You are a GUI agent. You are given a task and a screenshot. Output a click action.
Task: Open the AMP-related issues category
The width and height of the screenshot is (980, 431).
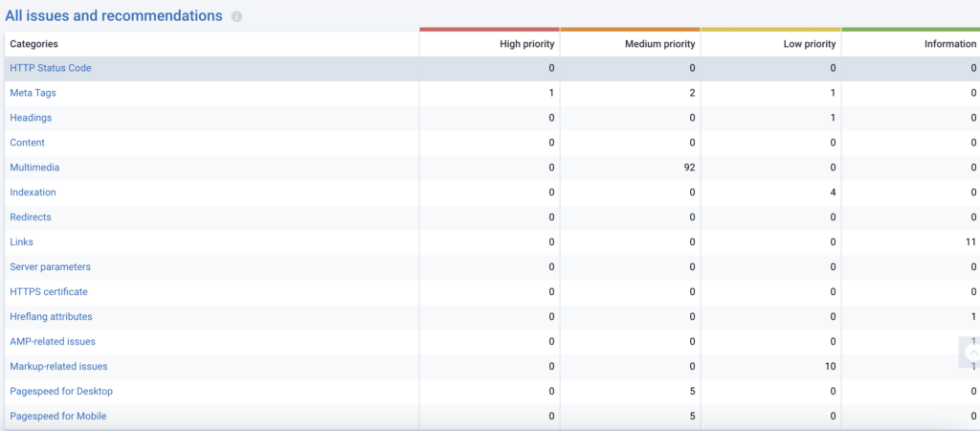tap(53, 342)
